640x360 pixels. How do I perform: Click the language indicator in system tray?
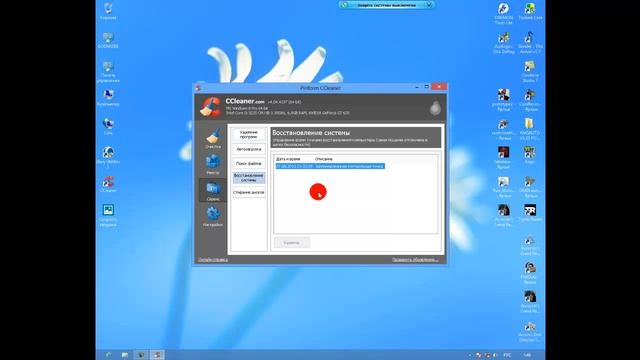click(x=507, y=355)
